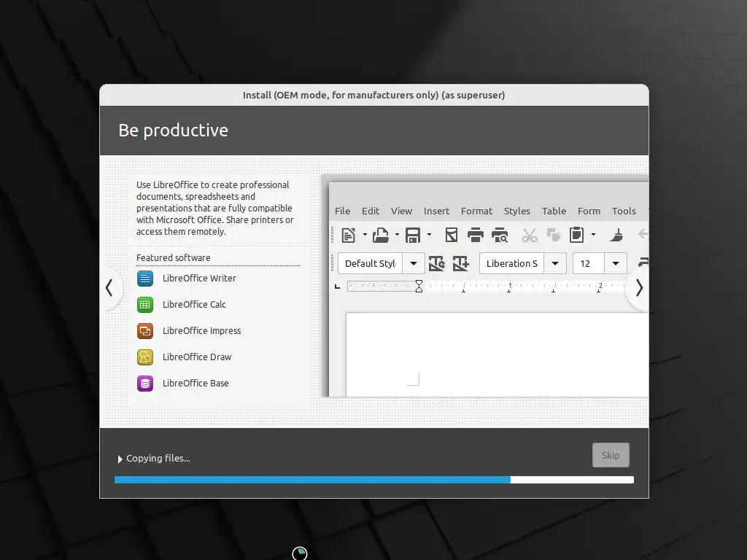Click the Open folder icon in slideshow
This screenshot has height=560, width=747.
(380, 235)
